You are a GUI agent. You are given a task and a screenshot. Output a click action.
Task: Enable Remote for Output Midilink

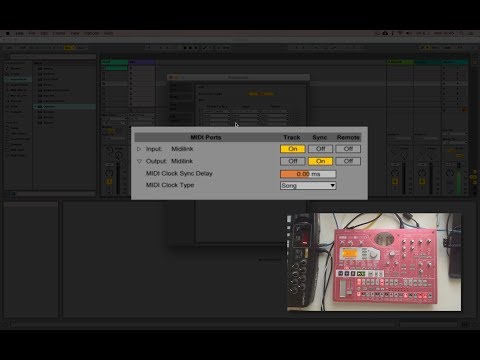(x=348, y=161)
